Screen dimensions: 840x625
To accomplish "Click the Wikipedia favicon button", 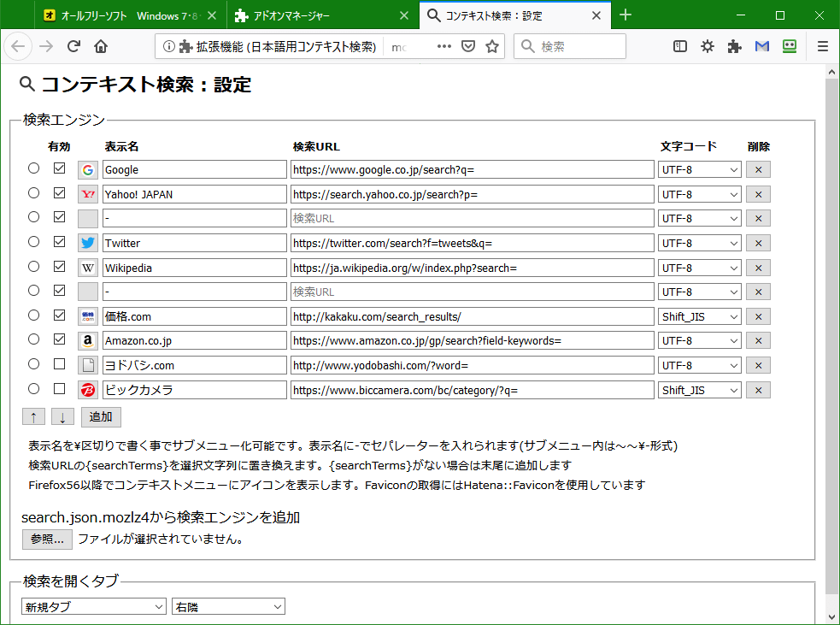I will 88,268.
